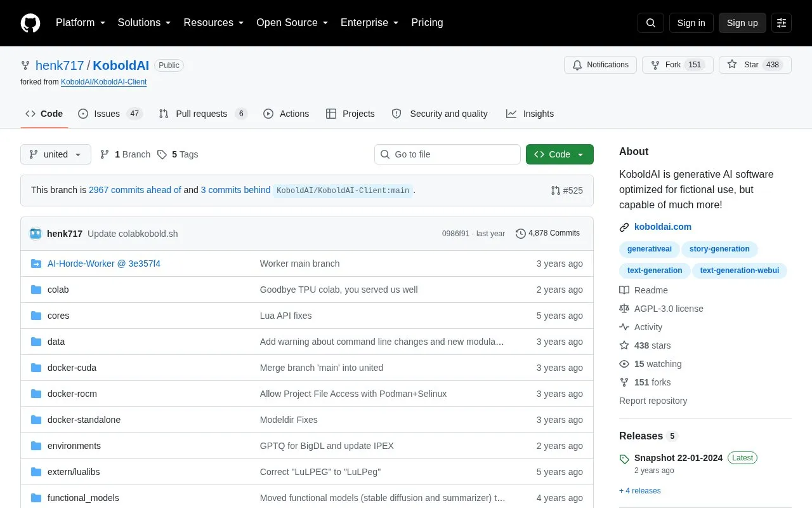Open the functional_models folder
This screenshot has height=508, width=812.
(83, 498)
